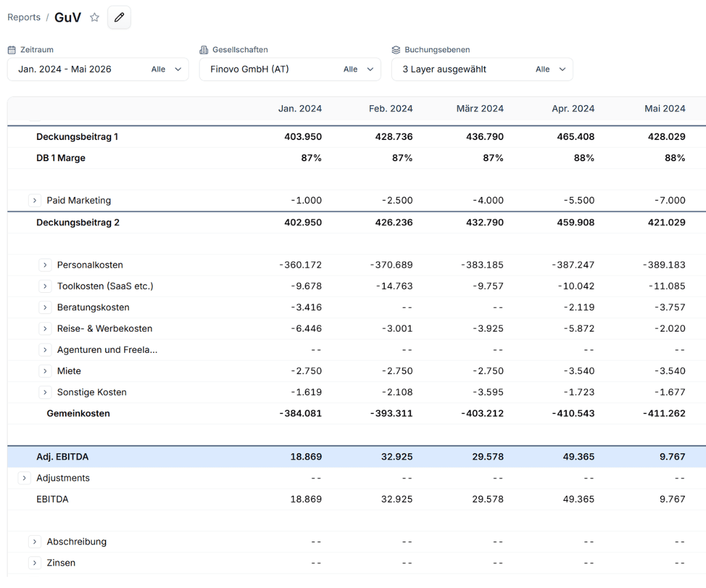Select Alle in the Zeitraum filter

(158, 69)
